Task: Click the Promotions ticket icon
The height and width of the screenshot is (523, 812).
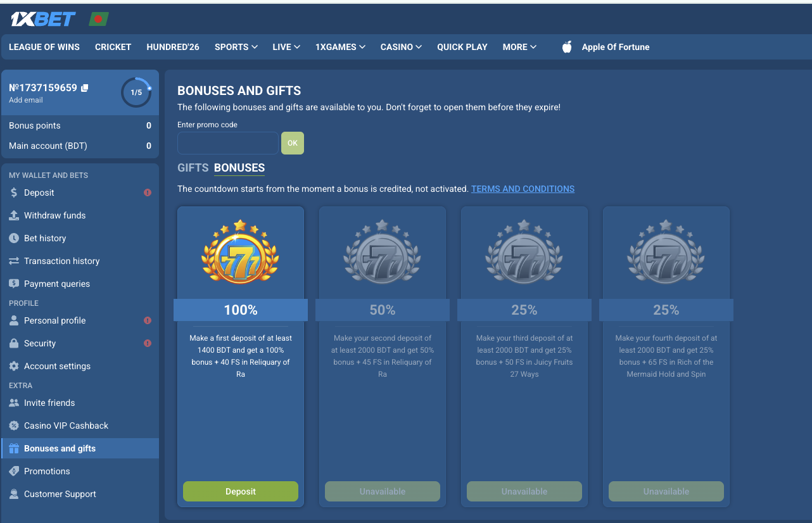Action: click(x=14, y=471)
